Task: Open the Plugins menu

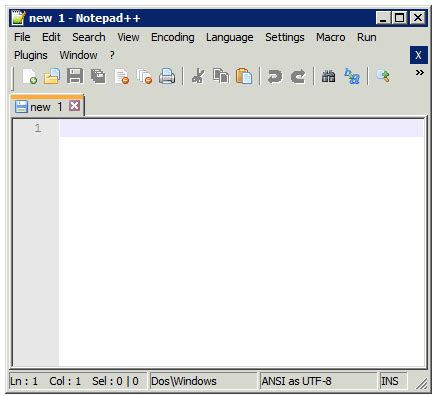Action: coord(31,55)
